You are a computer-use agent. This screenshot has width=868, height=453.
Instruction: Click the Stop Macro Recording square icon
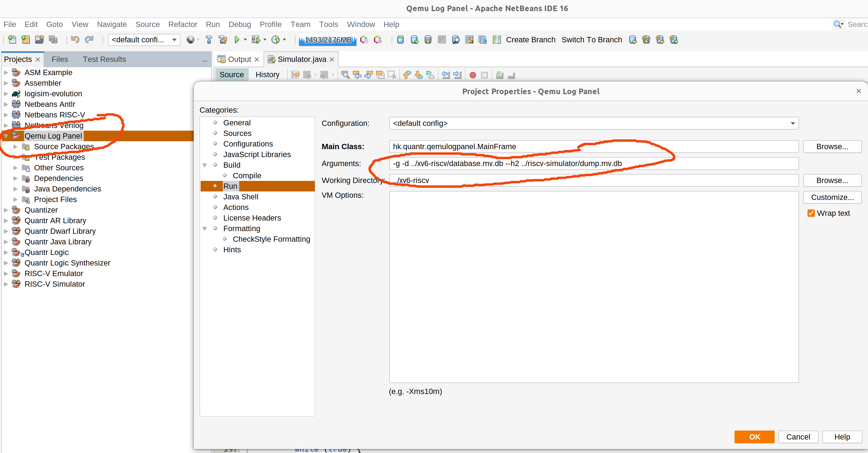pyautogui.click(x=484, y=75)
